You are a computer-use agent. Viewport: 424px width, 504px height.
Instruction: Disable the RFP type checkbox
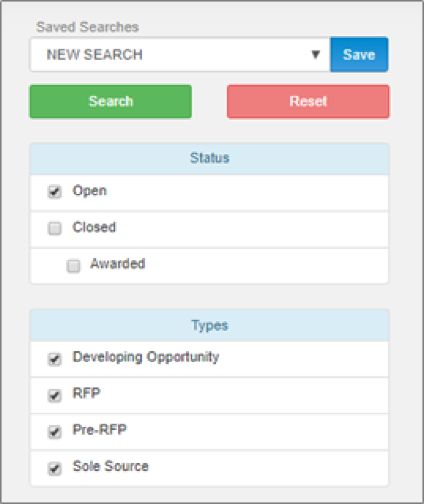[x=55, y=396]
